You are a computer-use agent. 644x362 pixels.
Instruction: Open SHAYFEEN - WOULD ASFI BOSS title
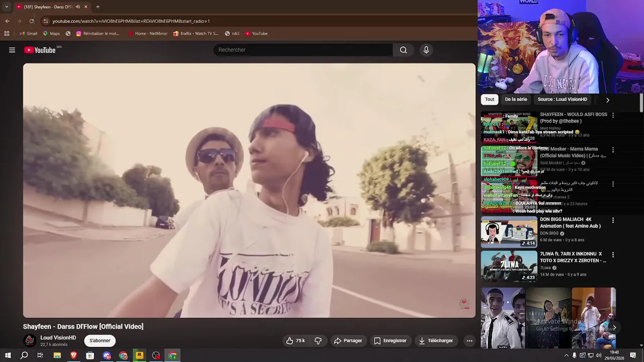coord(574,118)
